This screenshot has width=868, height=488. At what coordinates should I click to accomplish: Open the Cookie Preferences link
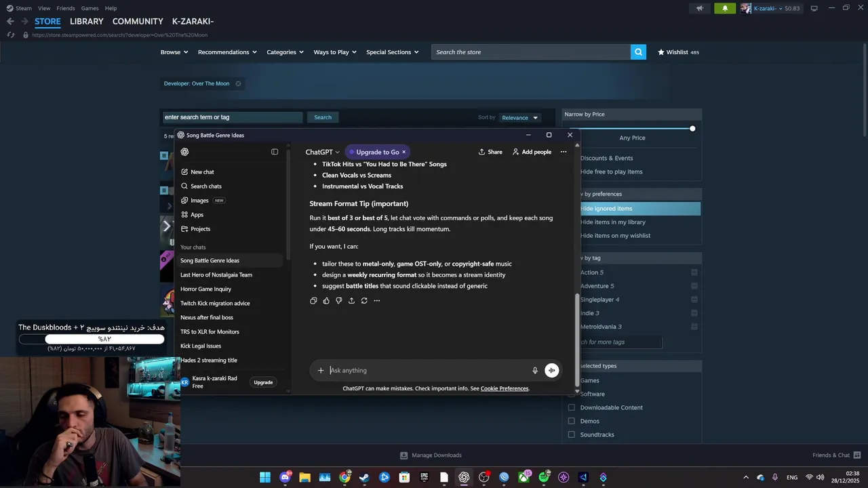tap(505, 388)
